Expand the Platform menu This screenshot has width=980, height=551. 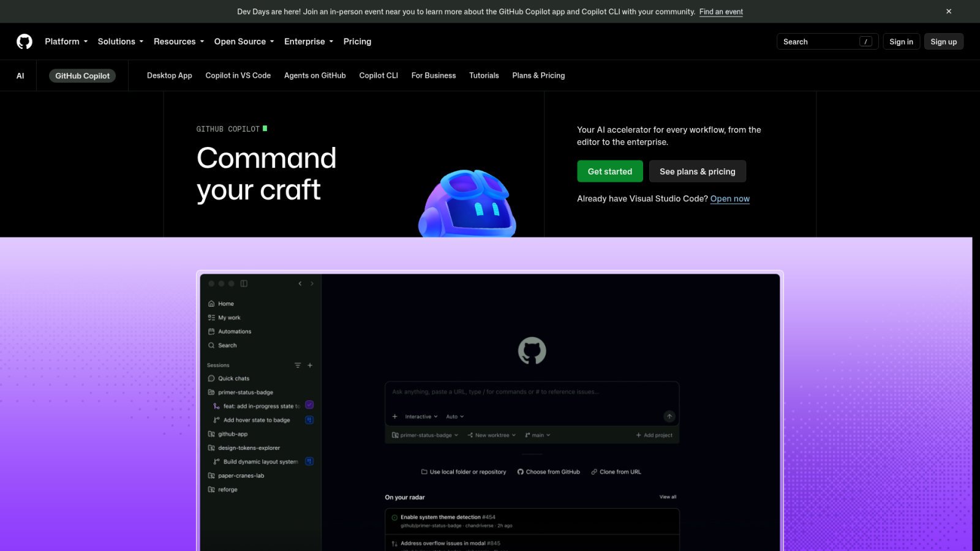tap(66, 42)
